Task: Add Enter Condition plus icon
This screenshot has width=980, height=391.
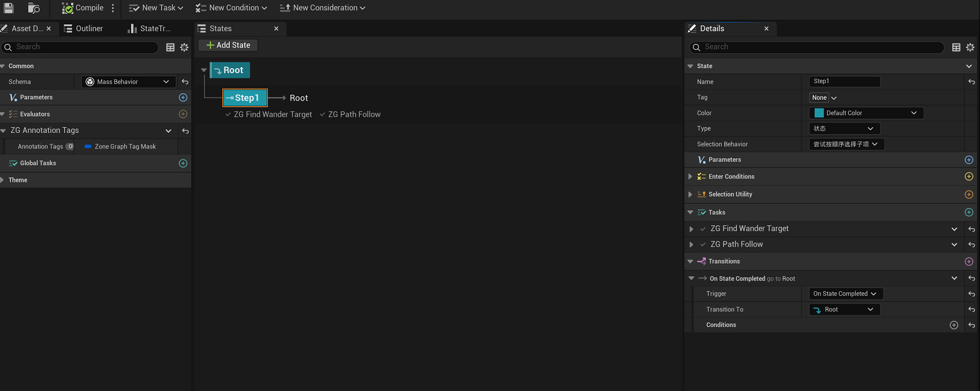Action: 969,177
